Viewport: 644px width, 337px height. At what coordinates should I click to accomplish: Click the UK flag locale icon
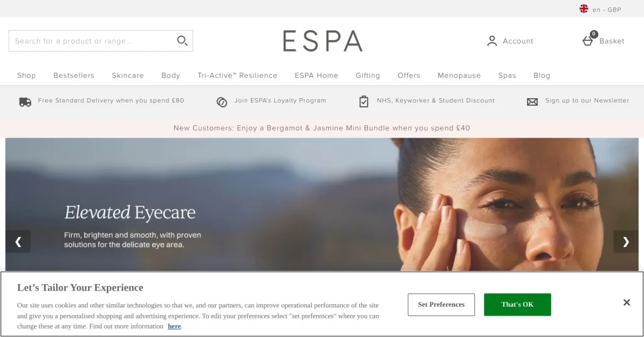coord(584,9)
